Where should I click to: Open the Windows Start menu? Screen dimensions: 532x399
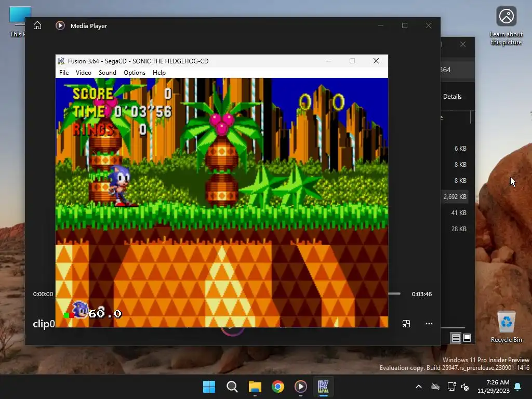tap(209, 387)
